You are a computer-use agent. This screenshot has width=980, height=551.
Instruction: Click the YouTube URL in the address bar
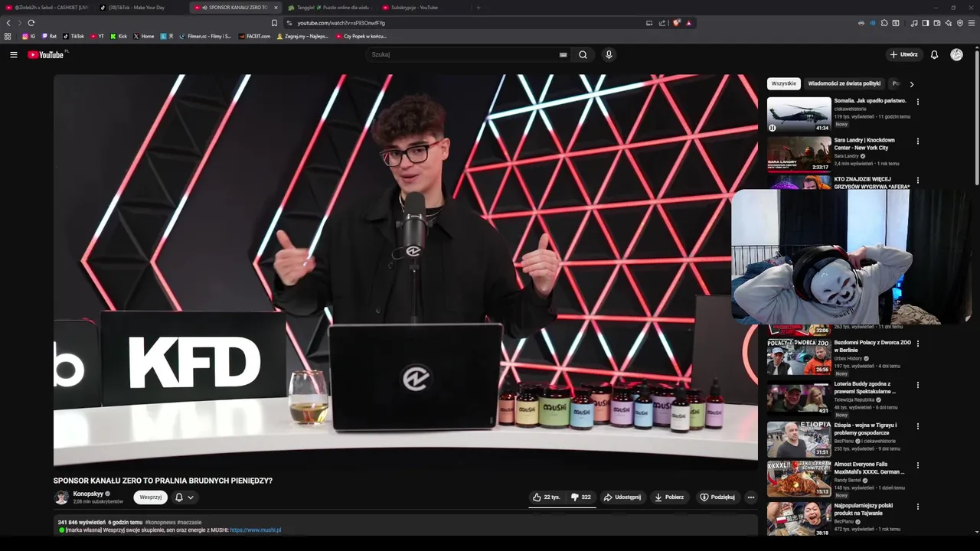341,23
